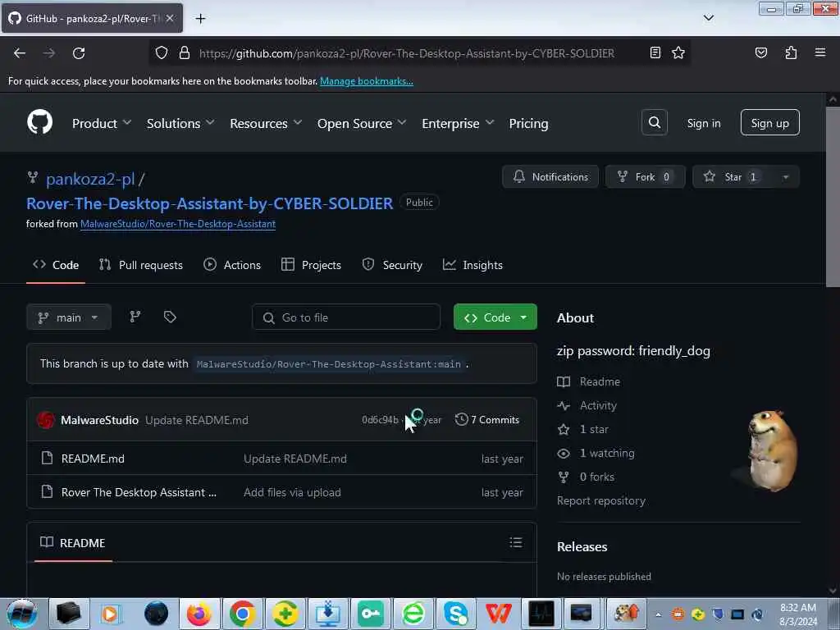Open the 0 forks link
Image resolution: width=840 pixels, height=630 pixels.
(x=586, y=477)
